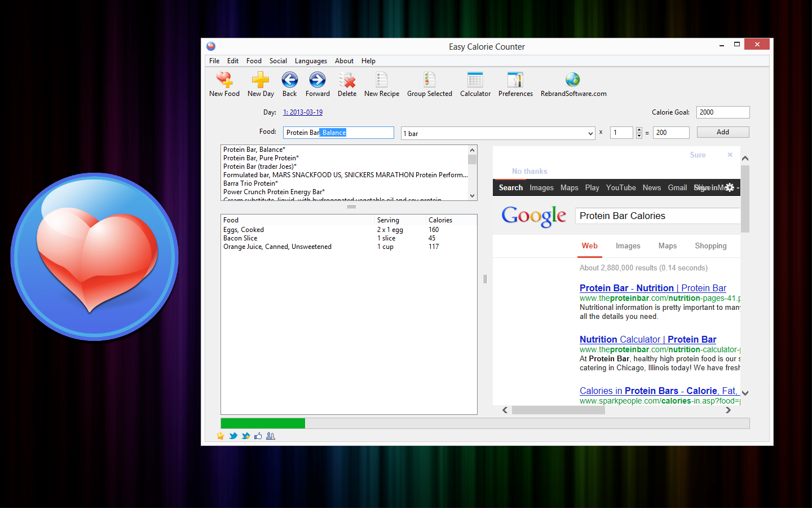
Task: Expand the serving size '1 bar' dropdown
Action: click(x=590, y=134)
